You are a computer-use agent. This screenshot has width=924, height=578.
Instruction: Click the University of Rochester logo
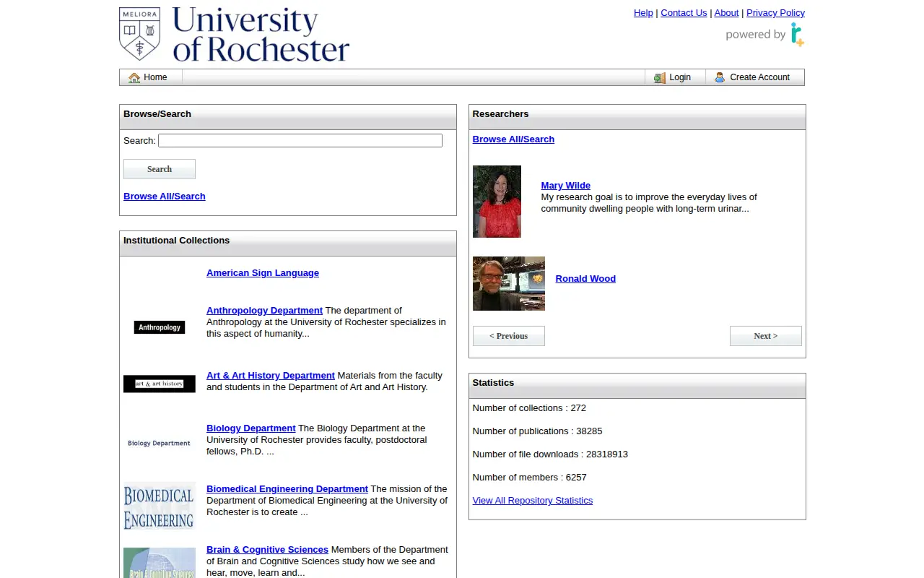coord(234,34)
